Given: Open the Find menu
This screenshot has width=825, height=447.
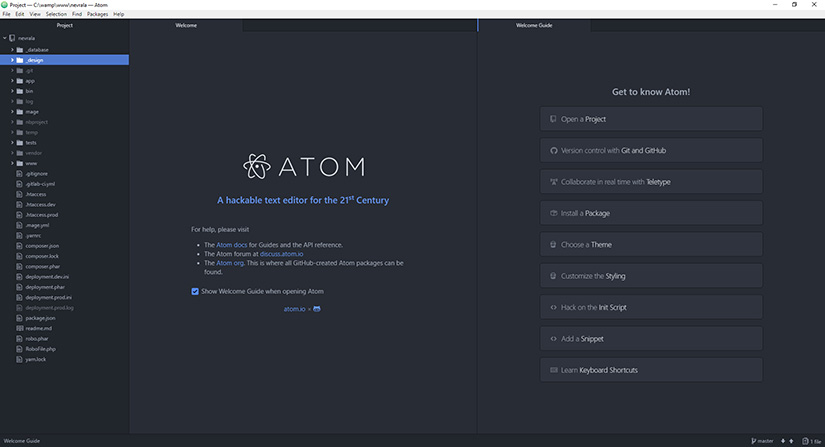Looking at the screenshot, I should pos(77,14).
